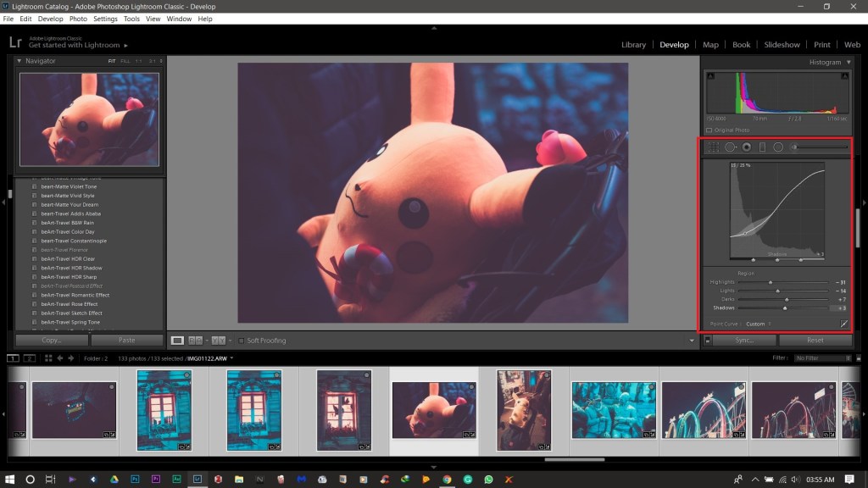The width and height of the screenshot is (868, 488).
Task: Enable the Soft Proofing checkbox
Action: click(242, 341)
